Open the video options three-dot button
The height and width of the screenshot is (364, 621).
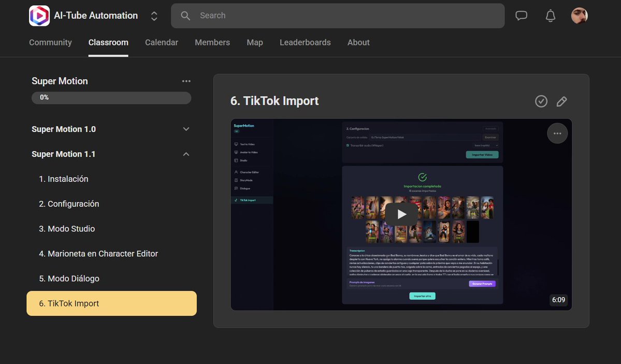tap(557, 134)
